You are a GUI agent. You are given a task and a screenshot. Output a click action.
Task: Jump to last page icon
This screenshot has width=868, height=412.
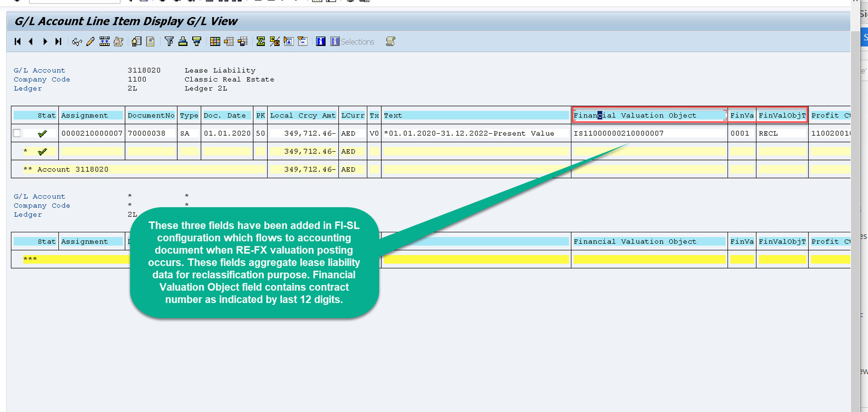click(58, 42)
